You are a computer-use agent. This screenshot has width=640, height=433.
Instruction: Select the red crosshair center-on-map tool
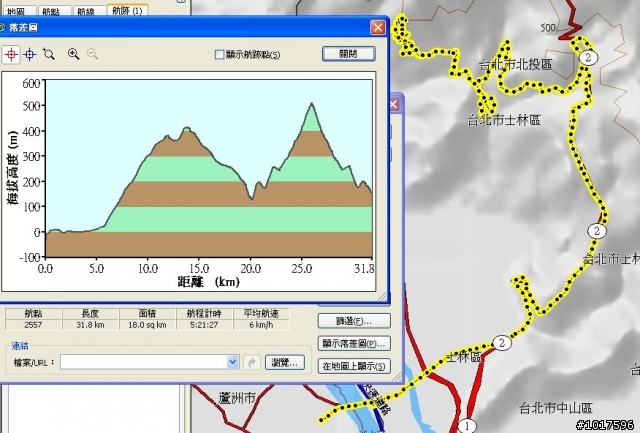pos(11,54)
